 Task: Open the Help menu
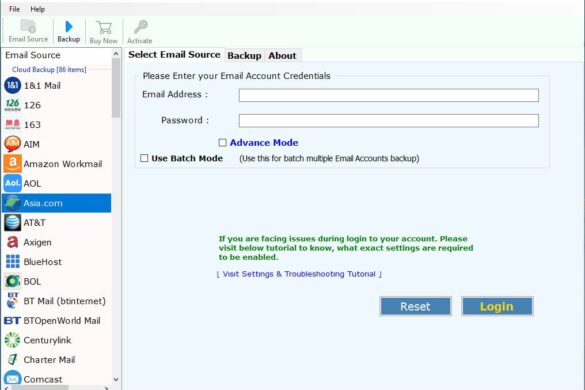click(37, 9)
